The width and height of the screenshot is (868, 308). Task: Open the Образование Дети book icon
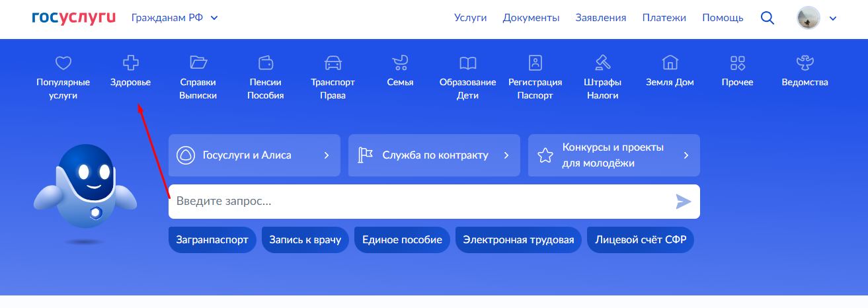tap(468, 63)
